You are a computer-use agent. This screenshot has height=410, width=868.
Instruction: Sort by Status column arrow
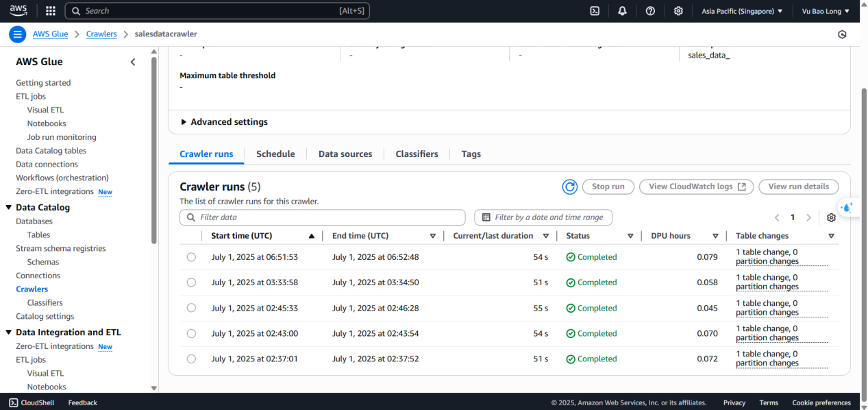[630, 236]
